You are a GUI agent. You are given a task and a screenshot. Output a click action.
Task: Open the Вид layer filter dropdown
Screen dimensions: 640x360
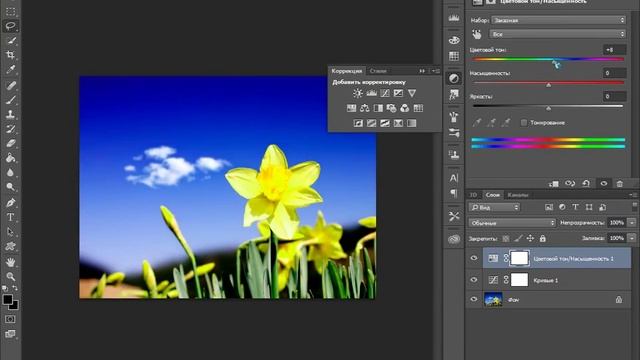(x=494, y=207)
